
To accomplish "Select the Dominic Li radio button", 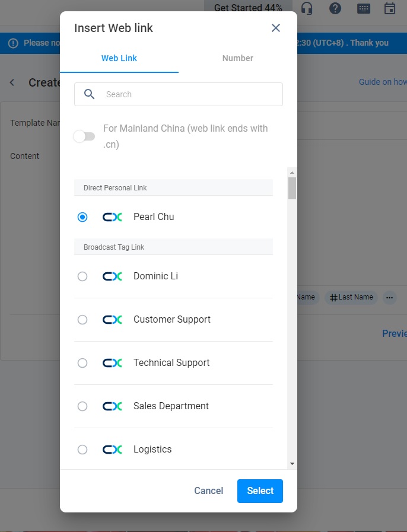I will coord(82,276).
